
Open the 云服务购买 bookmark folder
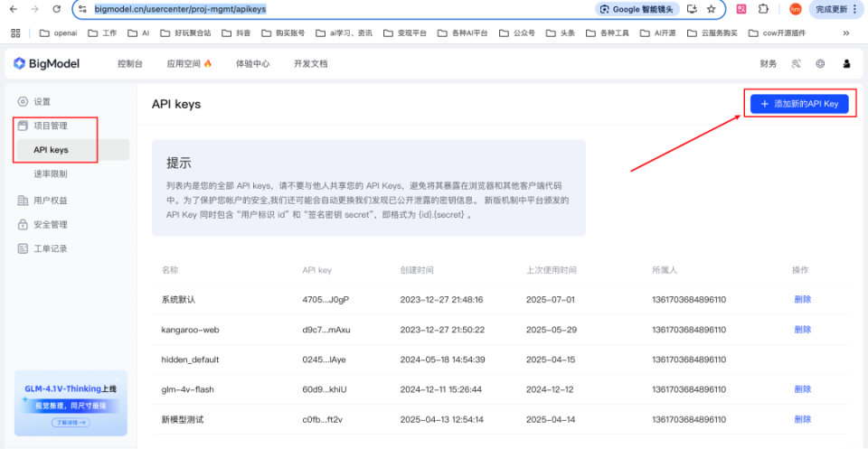tap(712, 33)
